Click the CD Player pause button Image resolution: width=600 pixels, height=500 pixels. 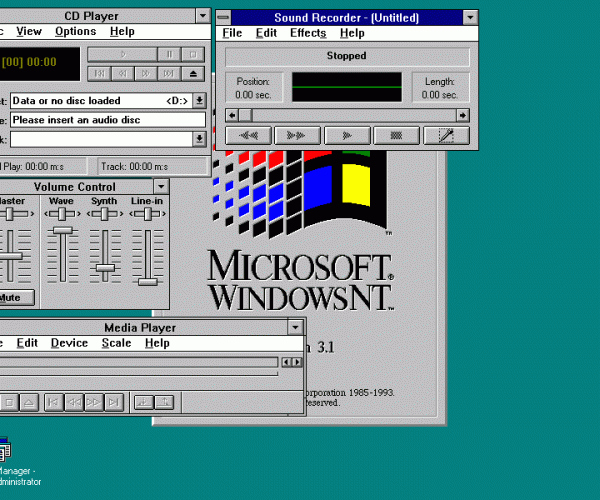[x=170, y=55]
